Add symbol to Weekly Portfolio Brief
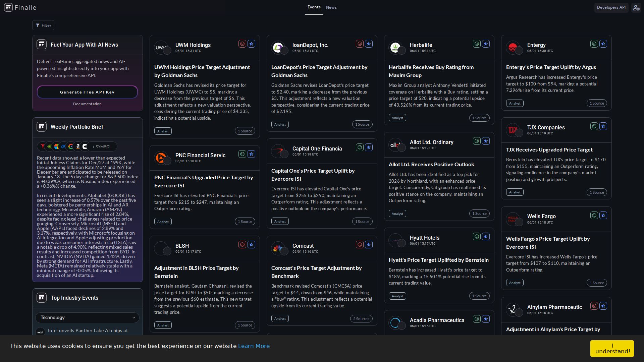Viewport: 644px width, 362px height. coord(102,147)
